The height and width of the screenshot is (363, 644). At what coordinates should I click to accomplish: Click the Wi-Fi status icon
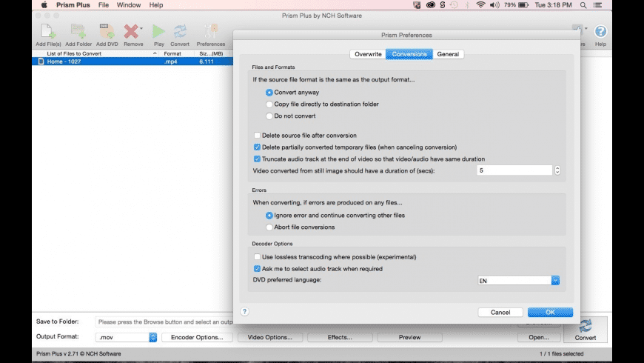480,5
